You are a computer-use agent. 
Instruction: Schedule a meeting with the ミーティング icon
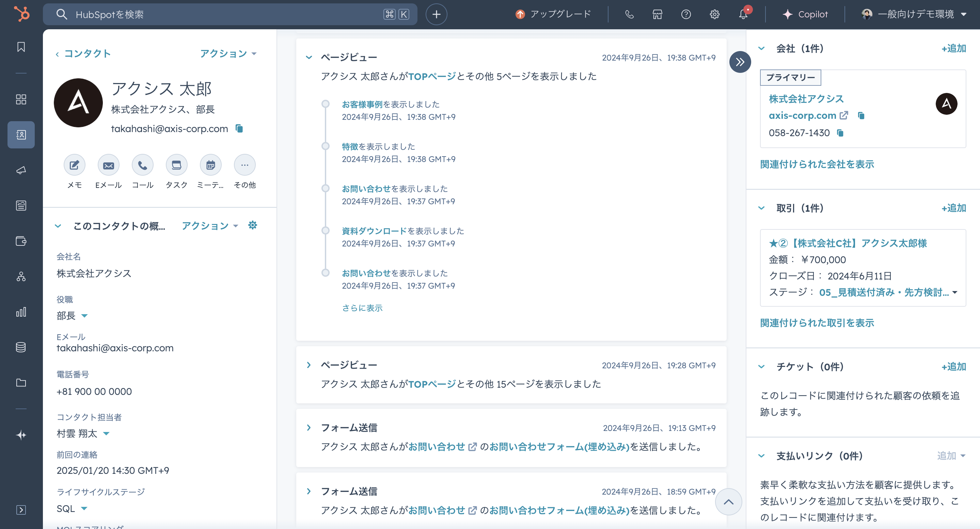click(210, 165)
